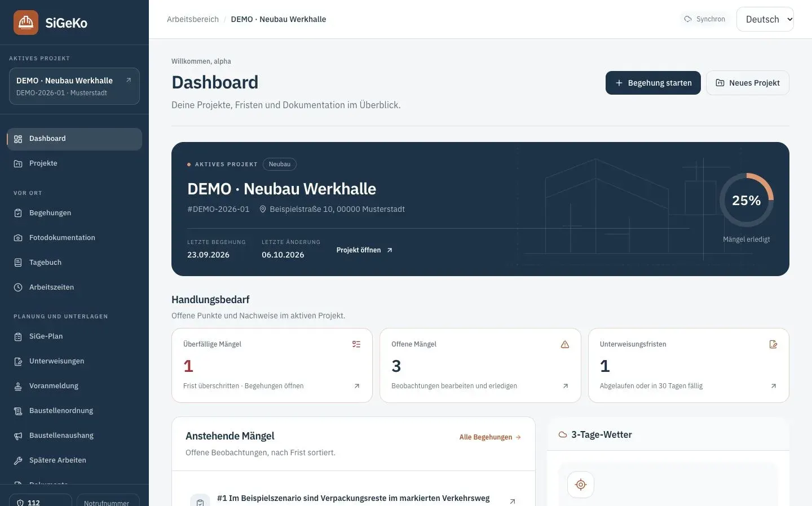Click the address Beispielstraße 10, 00000 Musterstadt
This screenshot has height=506, width=812.
pyautogui.click(x=337, y=209)
